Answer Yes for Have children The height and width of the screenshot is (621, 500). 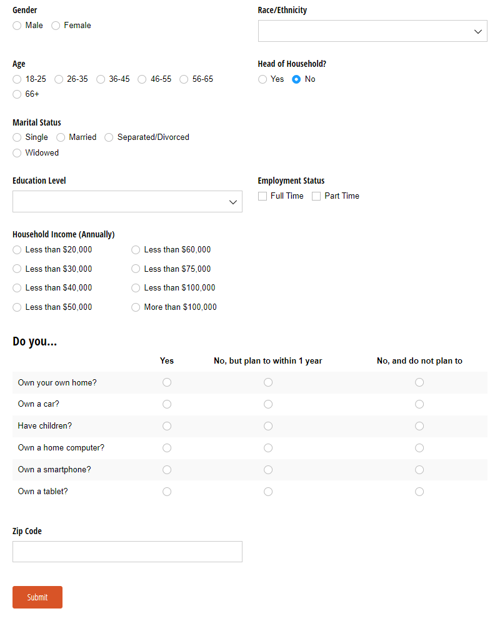[167, 426]
